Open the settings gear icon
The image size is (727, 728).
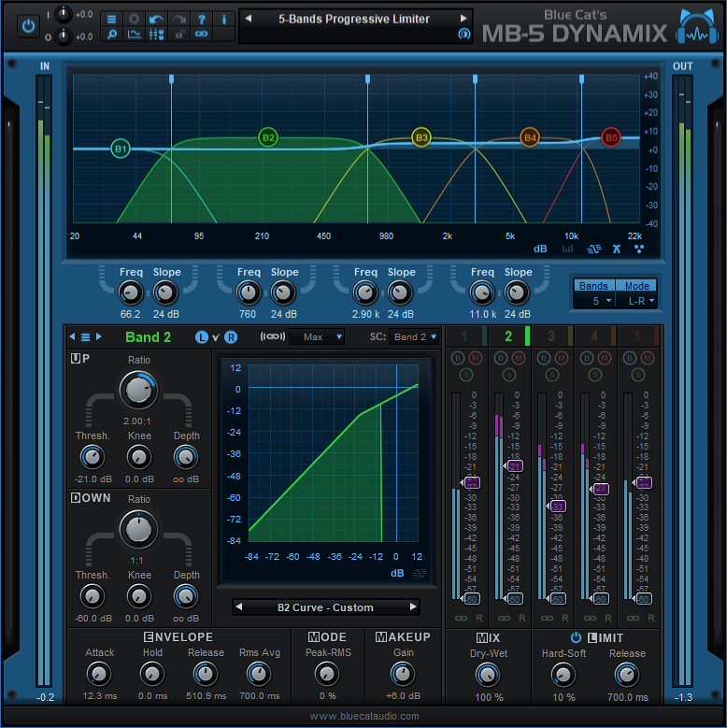[x=135, y=19]
